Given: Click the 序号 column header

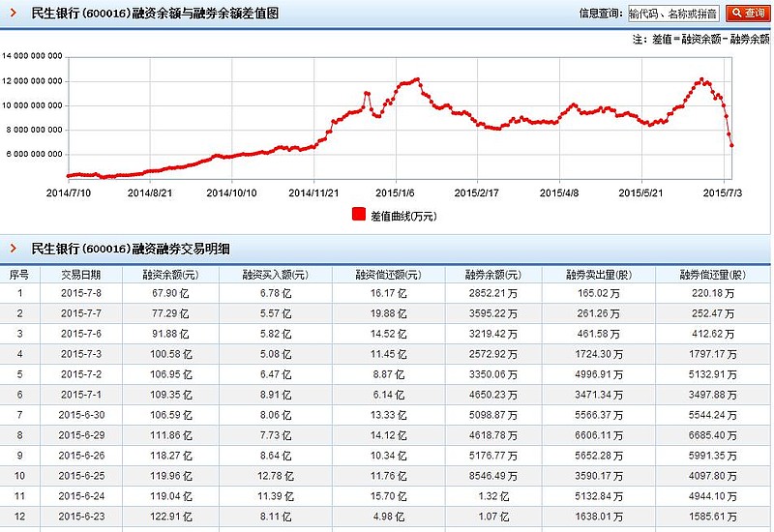Looking at the screenshot, I should coord(19,275).
